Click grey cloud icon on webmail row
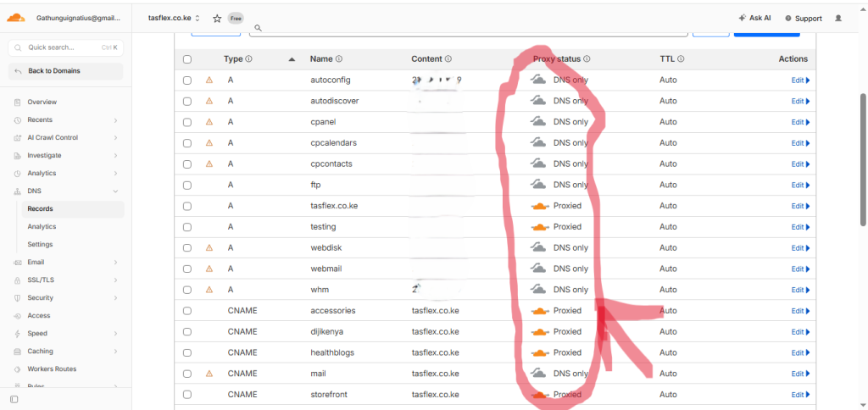The image size is (868, 410). [538, 269]
